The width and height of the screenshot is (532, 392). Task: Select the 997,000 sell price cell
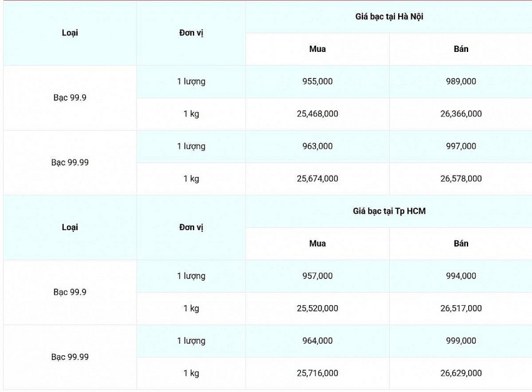[461, 146]
